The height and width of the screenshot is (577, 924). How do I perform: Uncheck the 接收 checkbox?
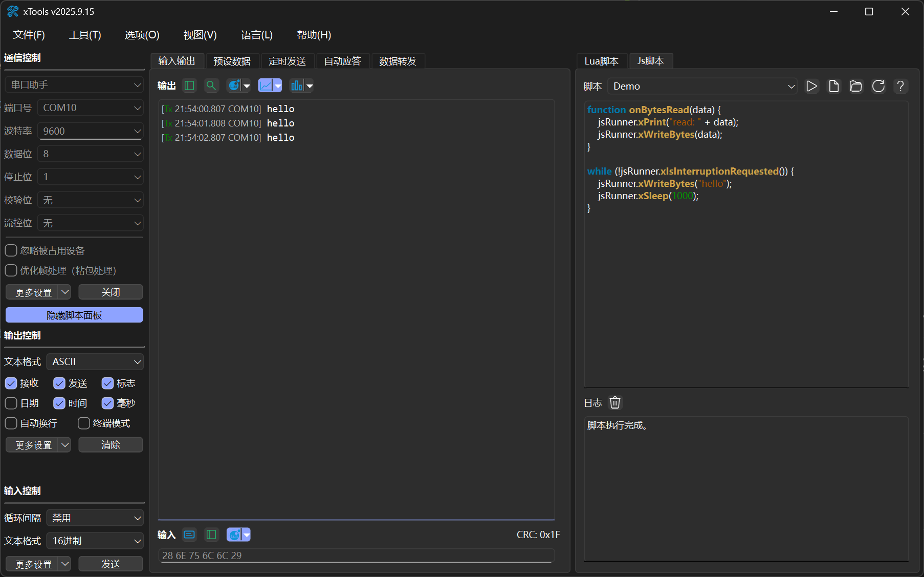[x=11, y=383]
